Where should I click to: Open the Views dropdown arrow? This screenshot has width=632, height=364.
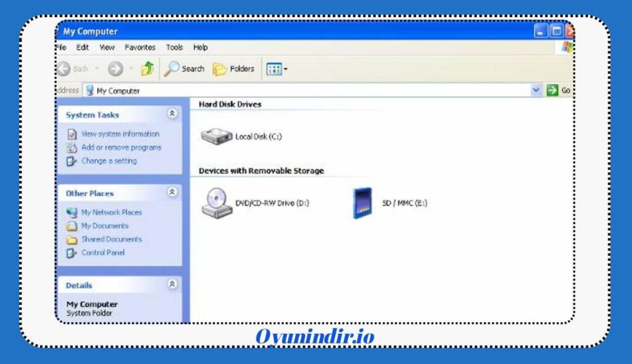285,69
